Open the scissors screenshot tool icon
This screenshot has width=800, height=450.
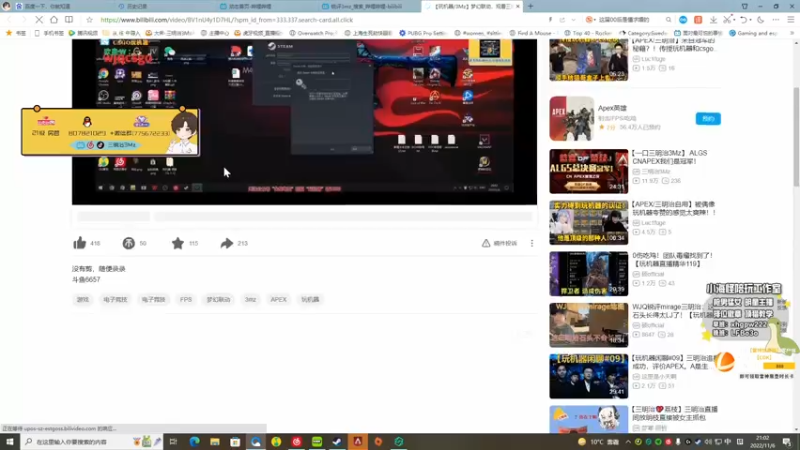(728, 20)
